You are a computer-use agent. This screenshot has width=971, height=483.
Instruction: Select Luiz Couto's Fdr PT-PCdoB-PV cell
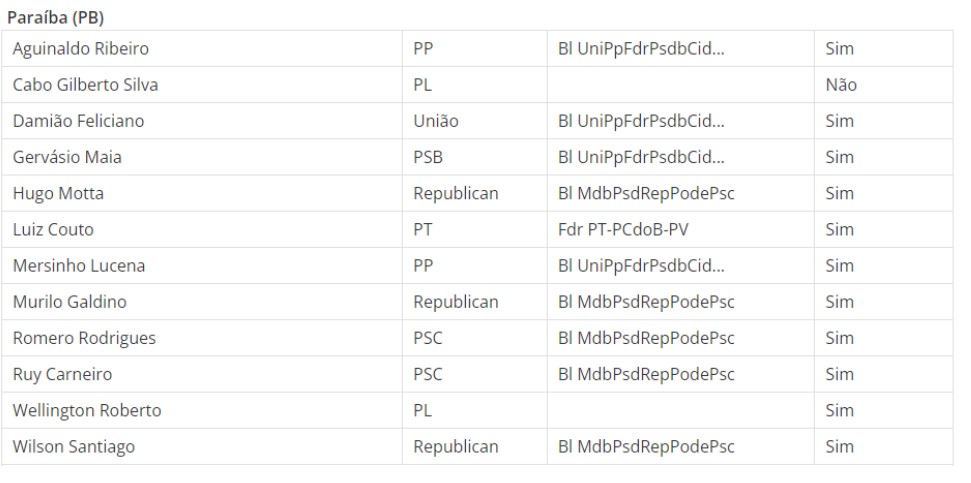pyautogui.click(x=681, y=230)
